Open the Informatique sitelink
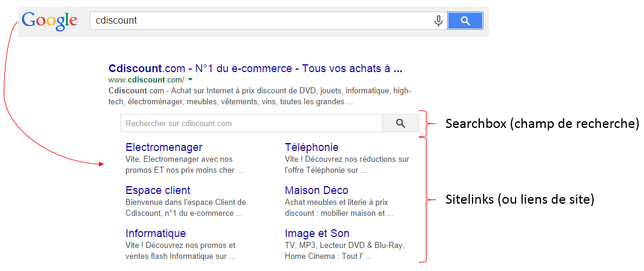This screenshot has width=644, height=271. [x=156, y=233]
